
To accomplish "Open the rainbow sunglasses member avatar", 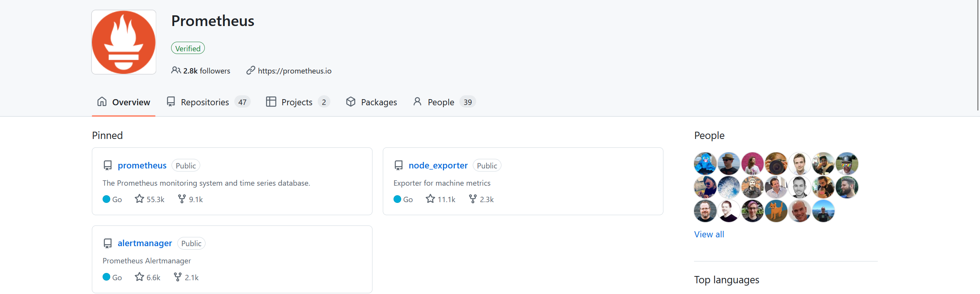I will tap(847, 163).
